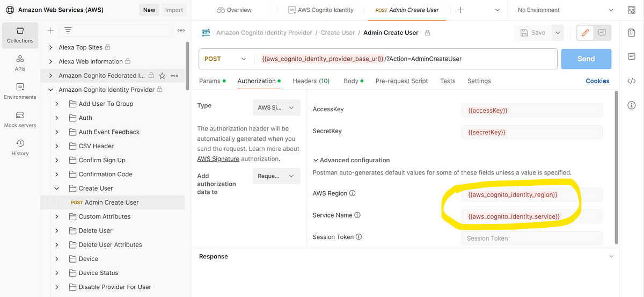Click the SecretKey input field
The width and height of the screenshot is (644, 297).
(532, 132)
